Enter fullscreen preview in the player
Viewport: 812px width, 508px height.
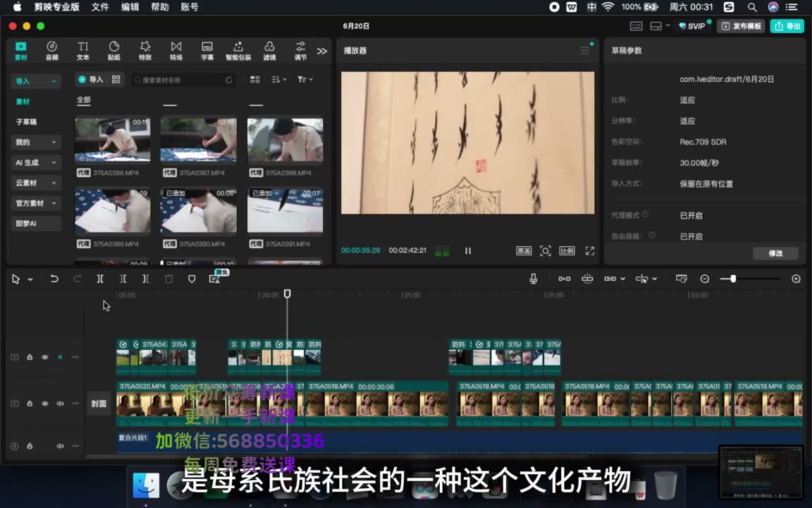[x=590, y=251]
